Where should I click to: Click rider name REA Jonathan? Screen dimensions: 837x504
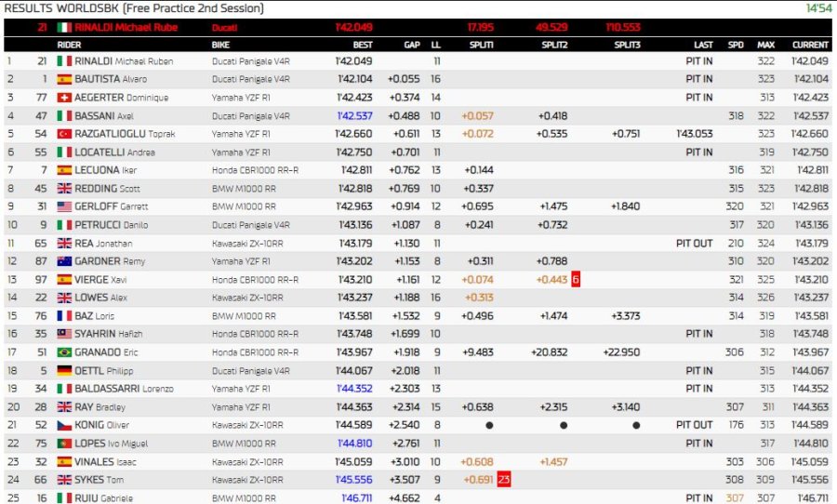(103, 243)
